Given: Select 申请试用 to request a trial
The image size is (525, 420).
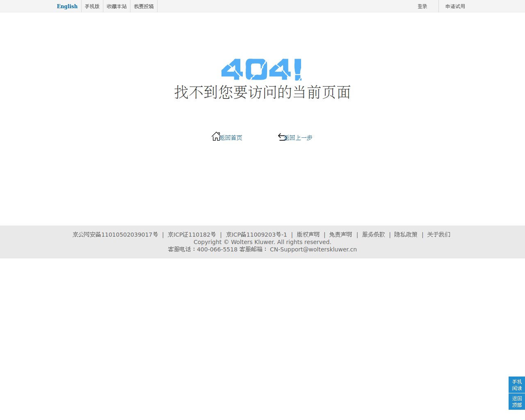Looking at the screenshot, I should point(455,6).
